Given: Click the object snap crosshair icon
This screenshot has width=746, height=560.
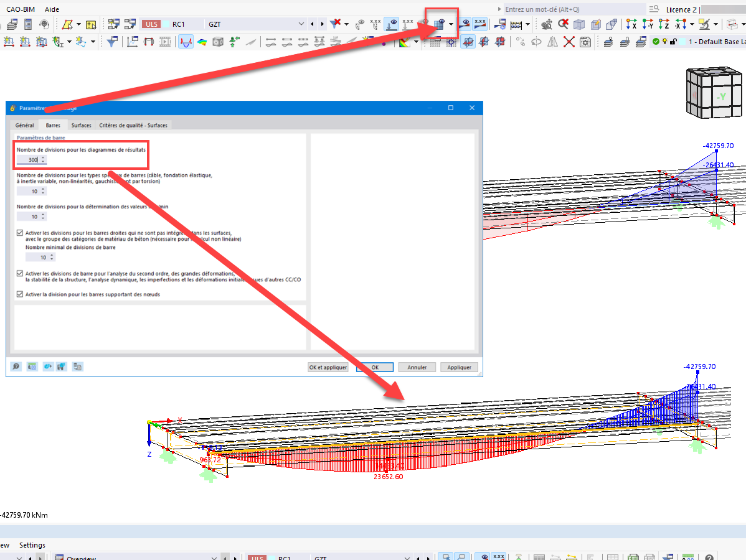Looking at the screenshot, I should coord(451,42).
